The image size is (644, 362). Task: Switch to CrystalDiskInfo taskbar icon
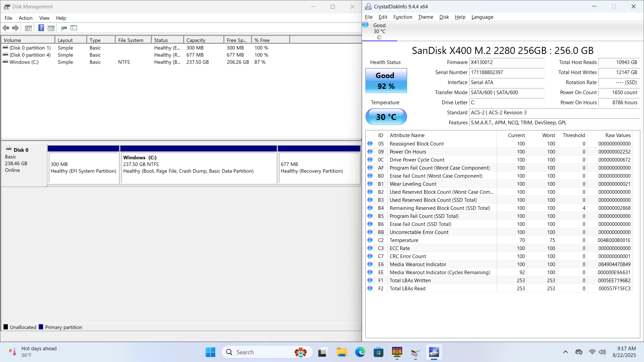click(434, 352)
